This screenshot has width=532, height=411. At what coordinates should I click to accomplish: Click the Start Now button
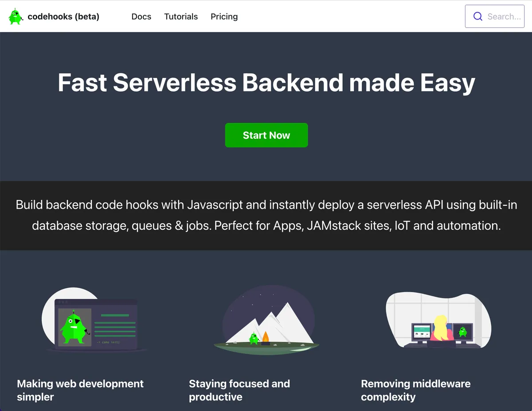266,135
